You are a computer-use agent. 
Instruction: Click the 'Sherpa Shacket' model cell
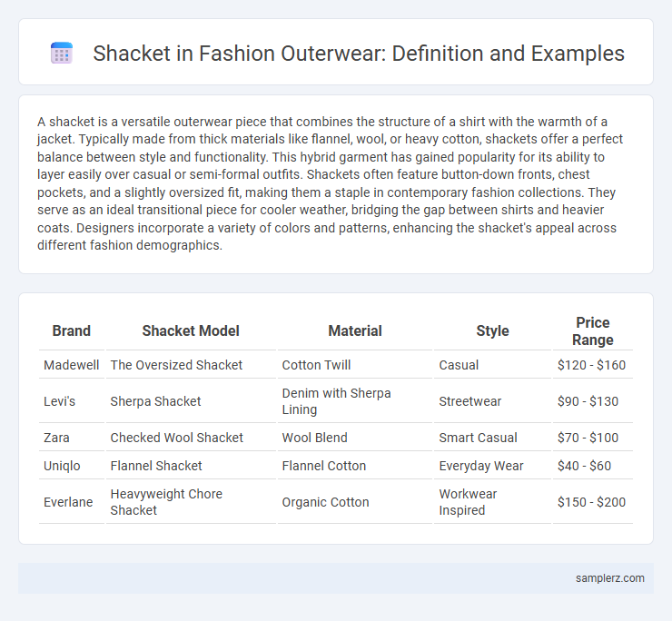191,401
